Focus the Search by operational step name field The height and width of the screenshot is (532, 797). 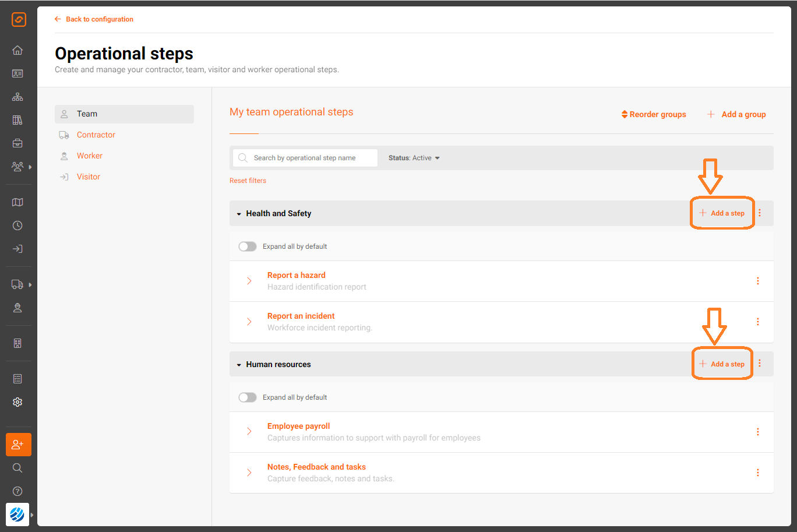305,158
